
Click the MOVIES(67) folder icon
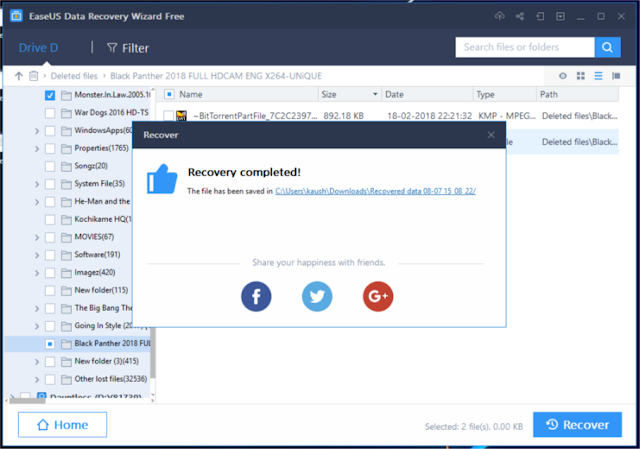click(66, 237)
